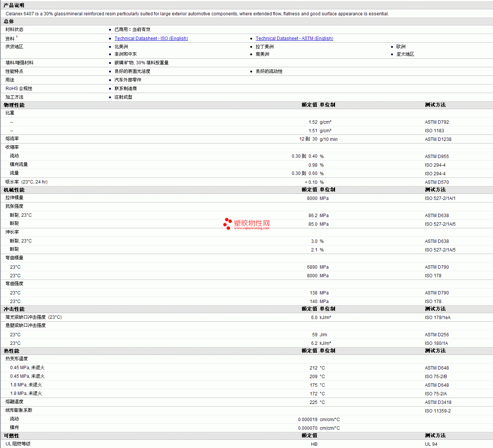Select the 非洲和中东 region entry
493x448 pixels.
[x=126, y=54]
